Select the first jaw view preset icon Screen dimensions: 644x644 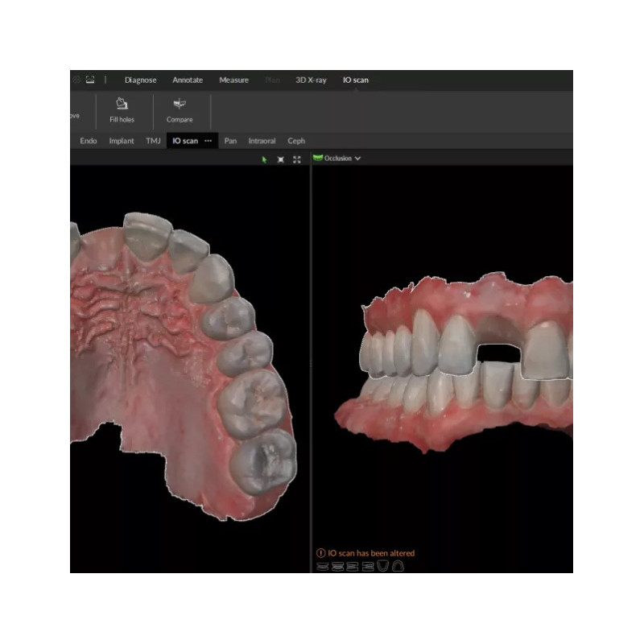tap(322, 566)
